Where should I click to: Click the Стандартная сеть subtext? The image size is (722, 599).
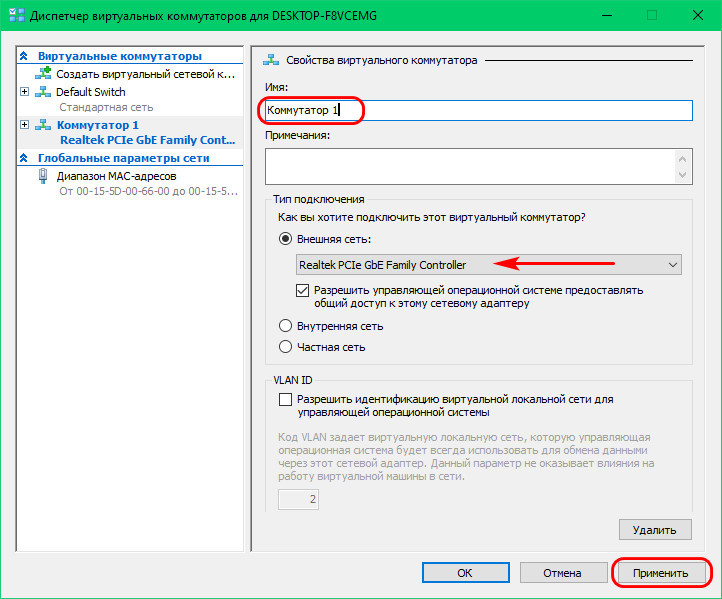[x=106, y=107]
